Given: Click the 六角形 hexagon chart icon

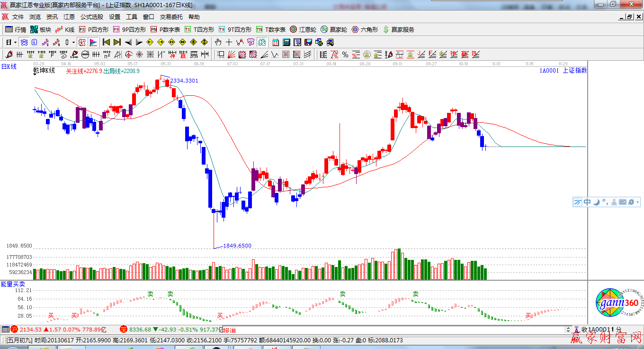Looking at the screenshot, I should [365, 29].
